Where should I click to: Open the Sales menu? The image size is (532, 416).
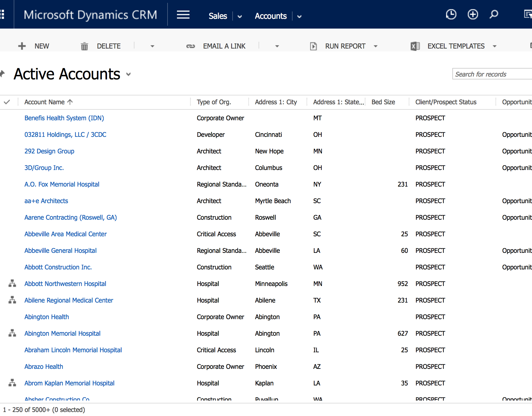pos(218,16)
